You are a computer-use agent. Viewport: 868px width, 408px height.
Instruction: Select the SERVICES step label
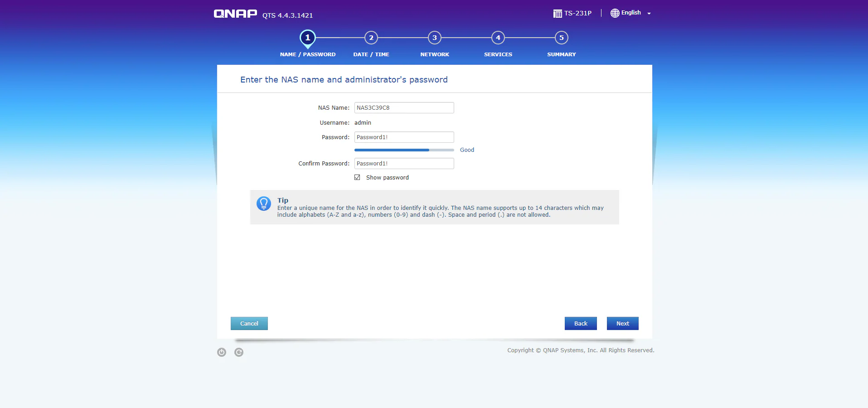(498, 54)
